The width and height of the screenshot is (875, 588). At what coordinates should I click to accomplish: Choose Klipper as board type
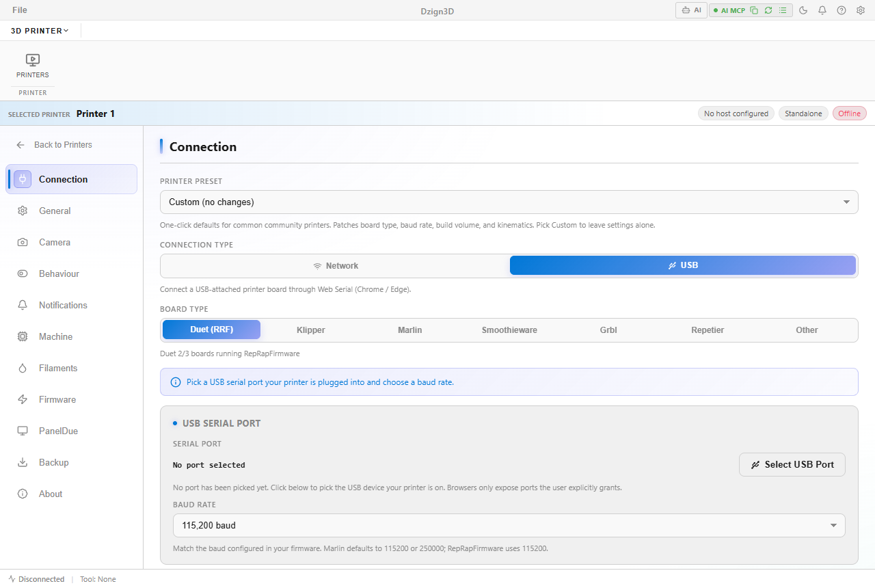[x=311, y=330]
